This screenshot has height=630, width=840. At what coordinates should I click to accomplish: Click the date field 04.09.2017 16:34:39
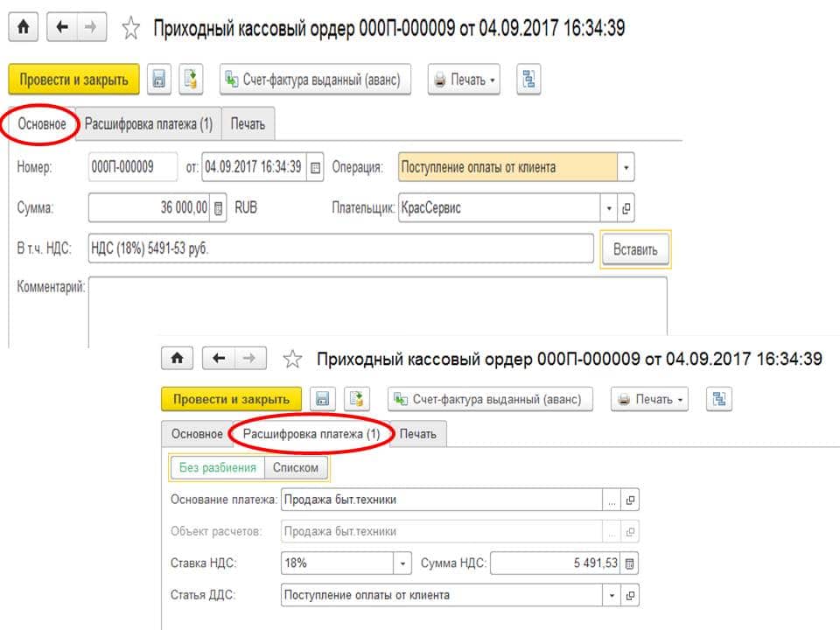click(254, 167)
